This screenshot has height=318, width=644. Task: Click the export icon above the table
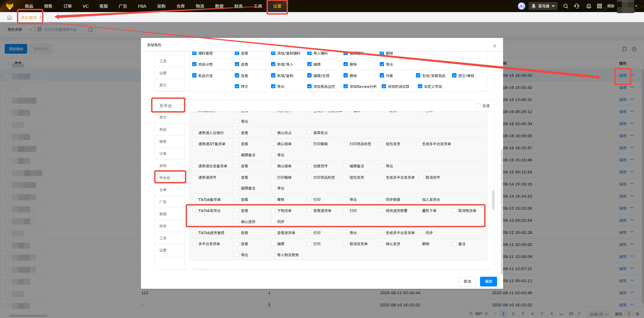[x=625, y=49]
